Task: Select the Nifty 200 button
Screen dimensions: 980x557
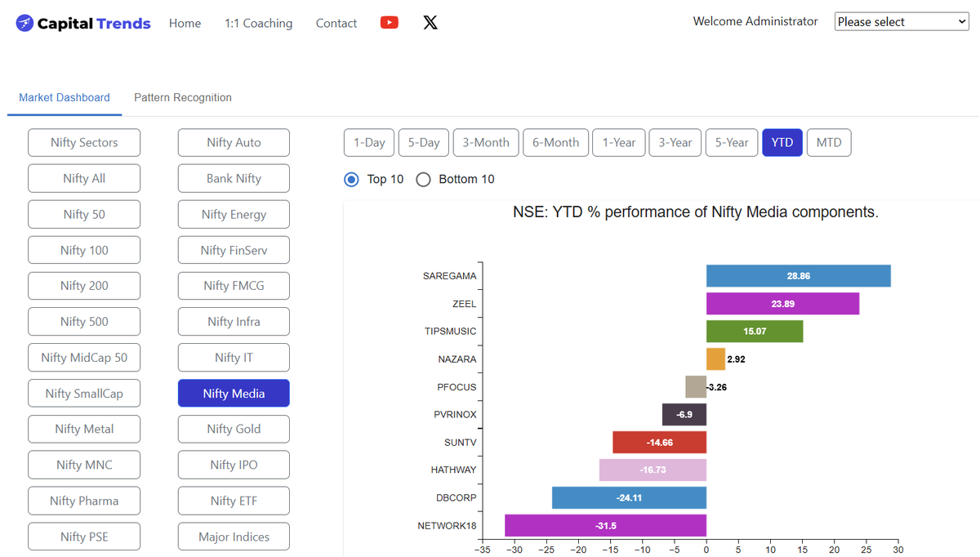Action: [x=84, y=285]
